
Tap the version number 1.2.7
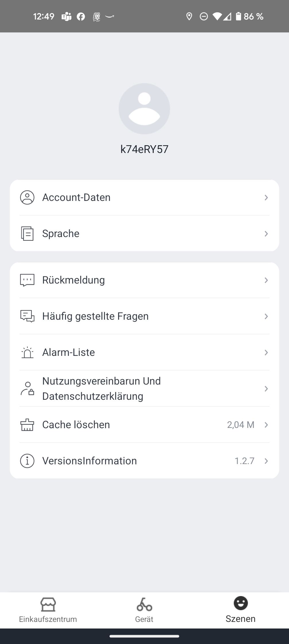pos(244,461)
